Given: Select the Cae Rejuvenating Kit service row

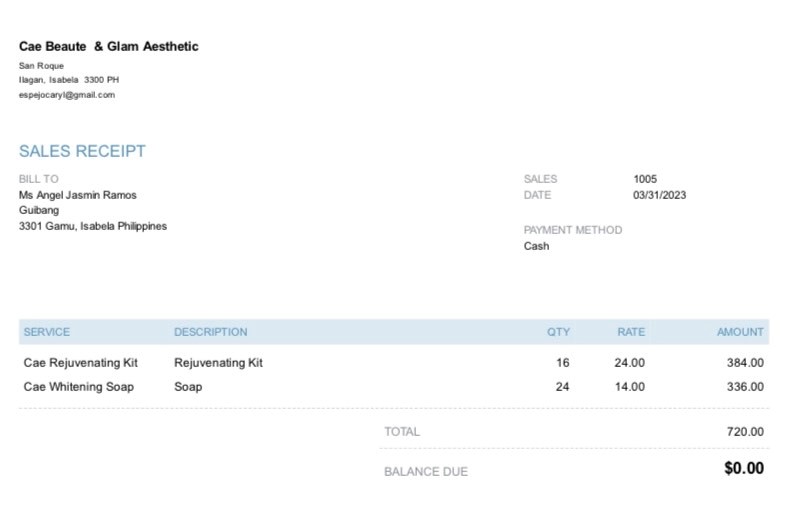Looking at the screenshot, I should (81, 363).
